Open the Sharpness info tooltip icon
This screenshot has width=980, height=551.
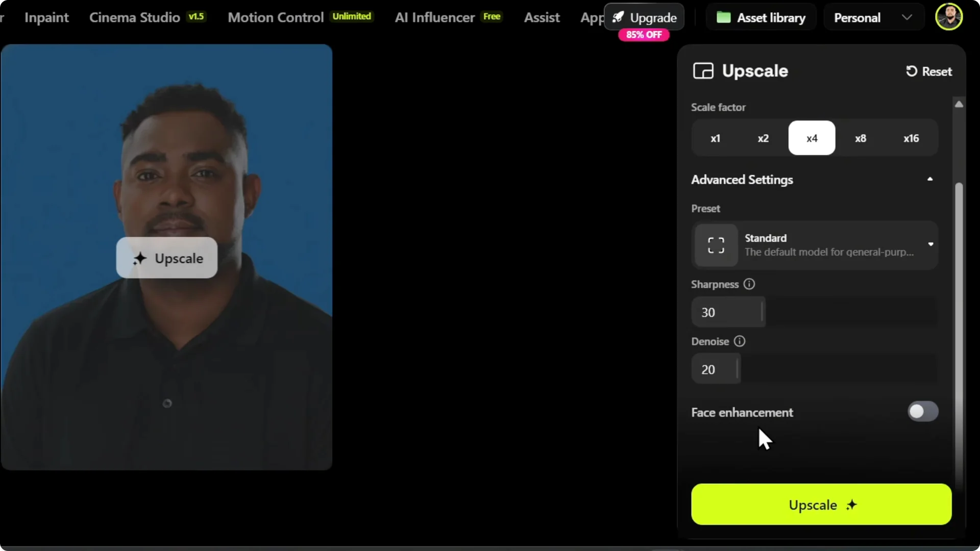pyautogui.click(x=749, y=284)
